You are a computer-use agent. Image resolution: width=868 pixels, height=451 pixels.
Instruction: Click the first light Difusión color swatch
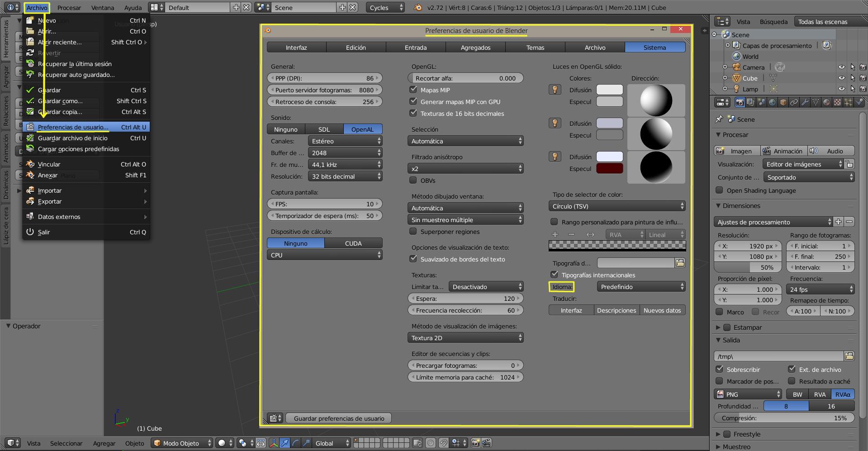click(x=610, y=90)
